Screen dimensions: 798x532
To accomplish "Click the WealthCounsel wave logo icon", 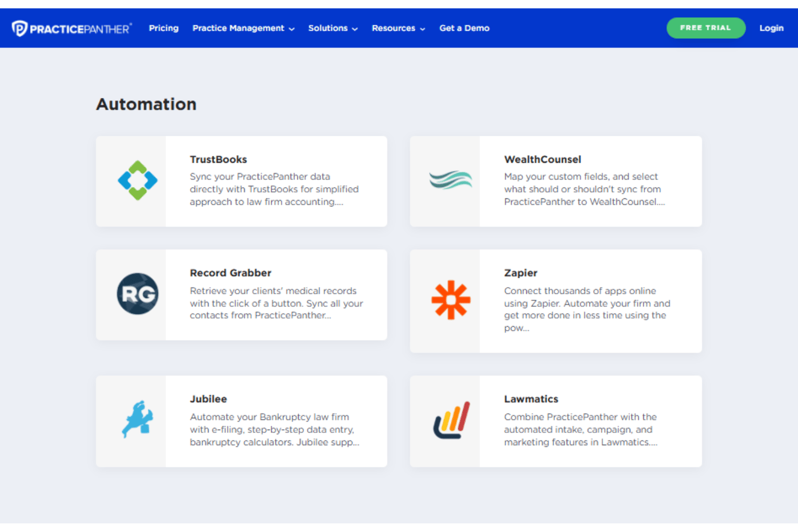I will (x=451, y=180).
